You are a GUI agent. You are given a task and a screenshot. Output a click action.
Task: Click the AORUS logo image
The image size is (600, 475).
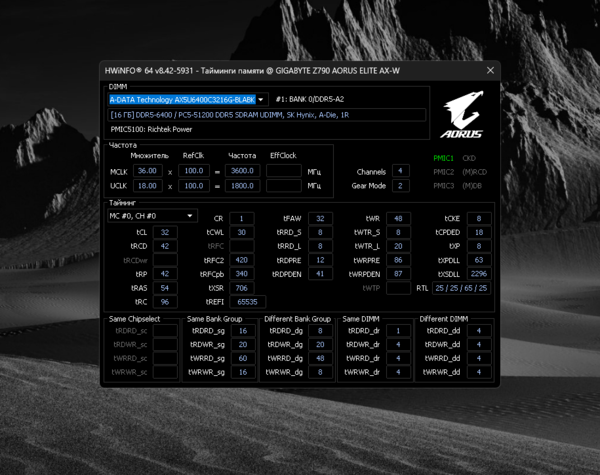click(x=463, y=114)
